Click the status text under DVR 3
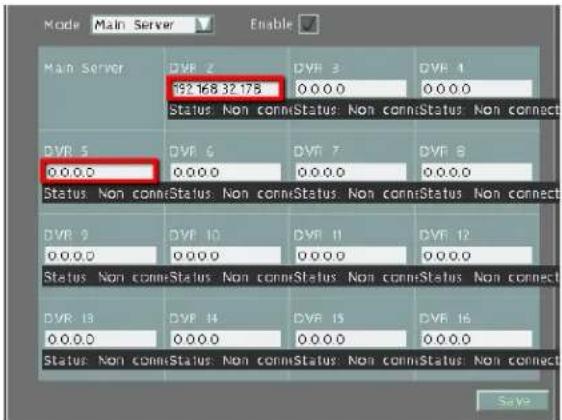The height and width of the screenshot is (420, 562). pyautogui.click(x=356, y=110)
